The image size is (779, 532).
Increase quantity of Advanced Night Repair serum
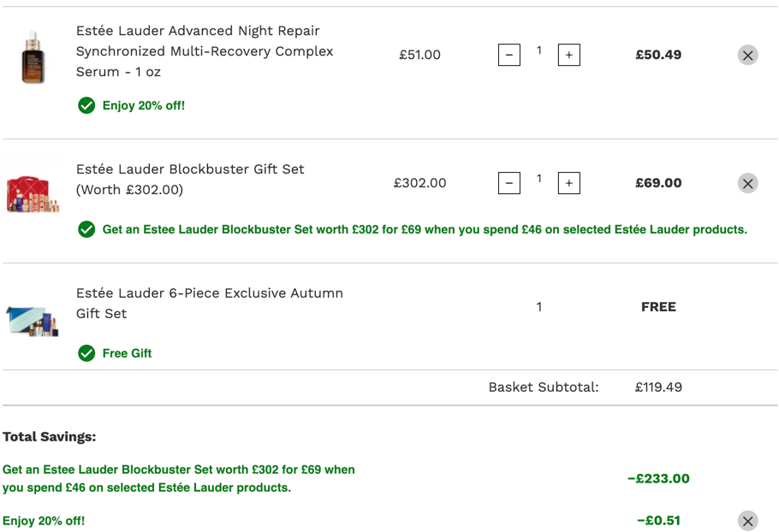pyautogui.click(x=569, y=55)
